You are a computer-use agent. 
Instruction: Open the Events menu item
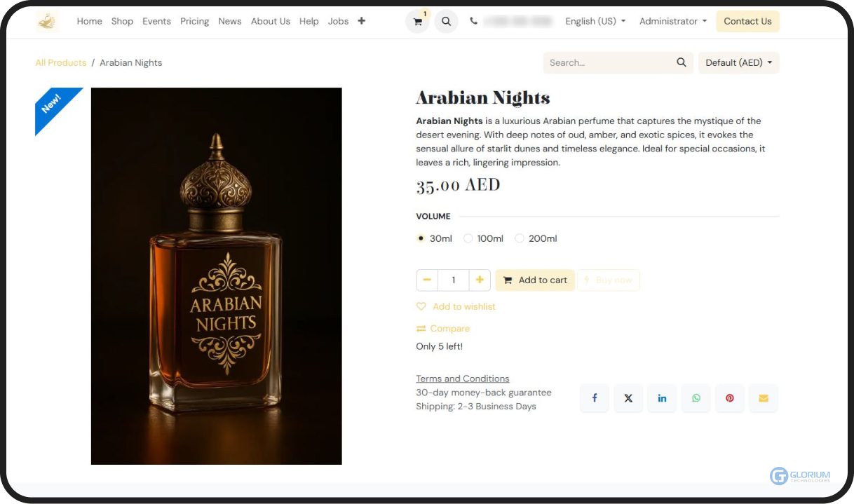tap(156, 21)
